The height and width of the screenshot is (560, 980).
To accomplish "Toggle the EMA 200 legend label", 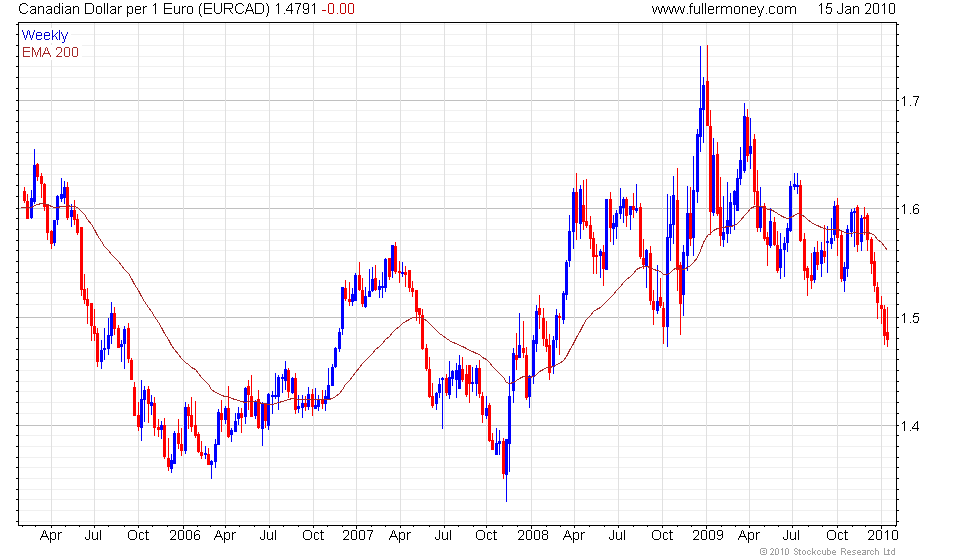I will coord(50,52).
